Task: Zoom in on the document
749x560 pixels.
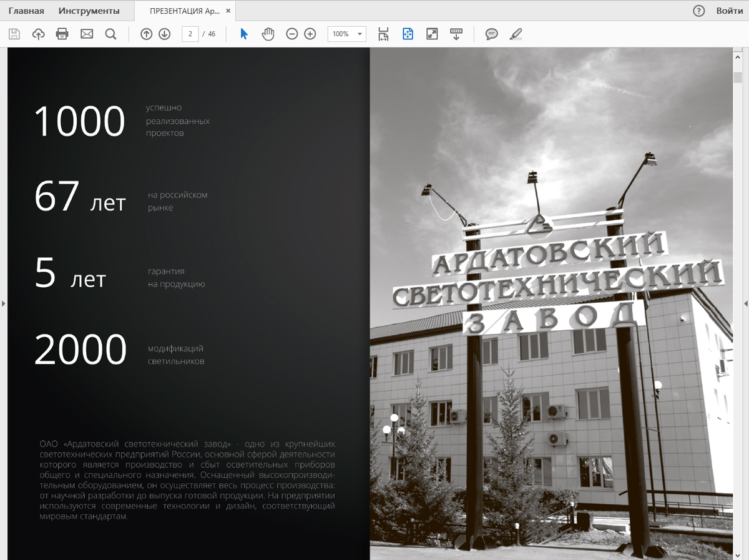Action: point(310,34)
